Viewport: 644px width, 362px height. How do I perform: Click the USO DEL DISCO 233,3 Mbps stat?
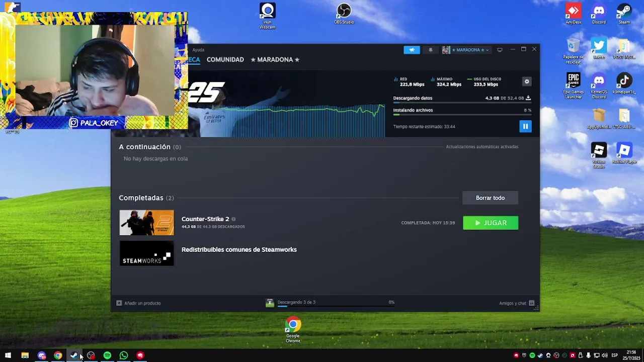click(484, 81)
